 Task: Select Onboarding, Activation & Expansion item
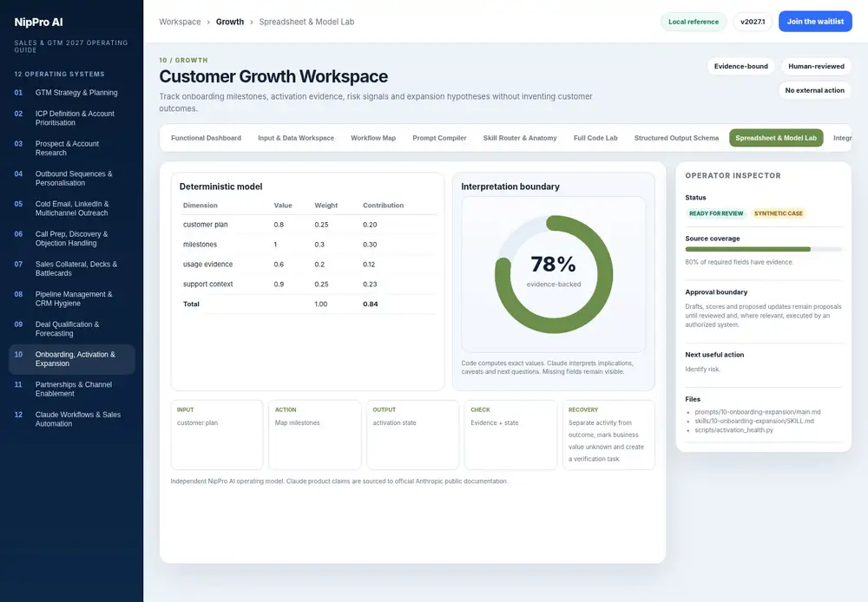pos(71,359)
